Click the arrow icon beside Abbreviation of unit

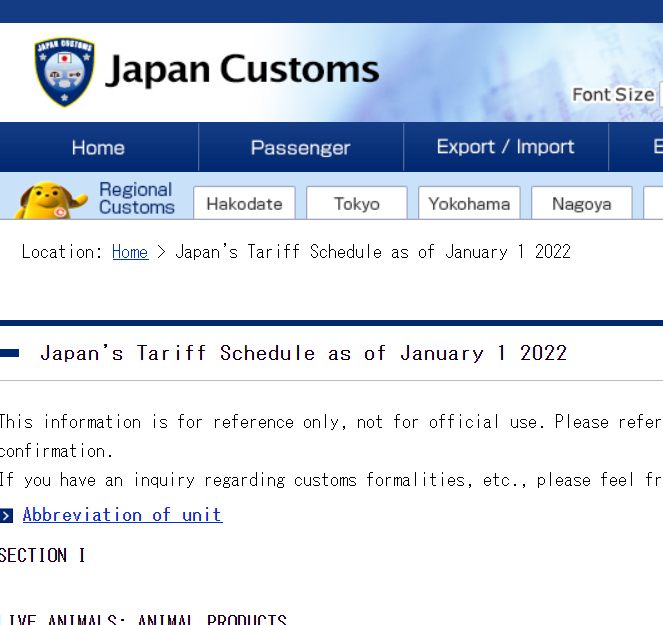pos(6,516)
